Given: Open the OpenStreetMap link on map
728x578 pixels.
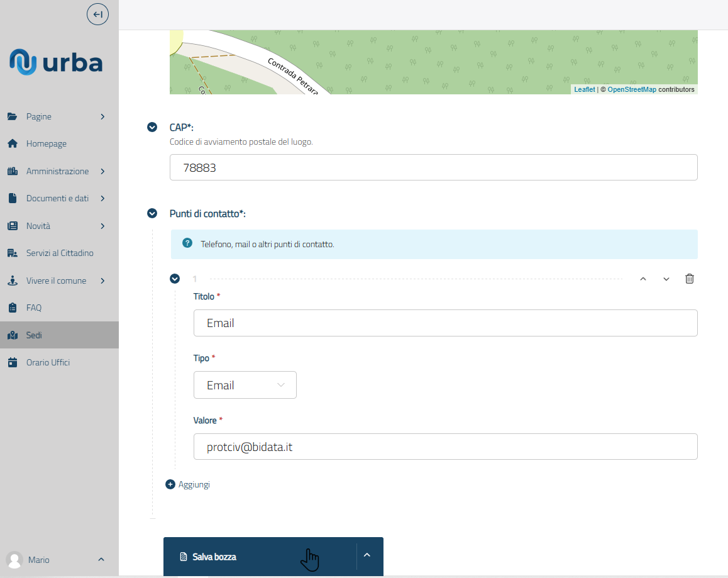Looking at the screenshot, I should (x=631, y=89).
